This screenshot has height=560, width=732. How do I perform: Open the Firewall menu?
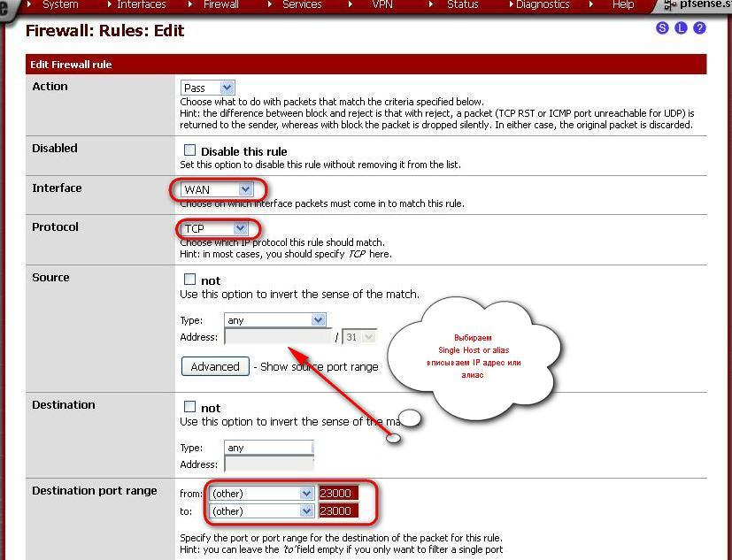pos(220,4)
